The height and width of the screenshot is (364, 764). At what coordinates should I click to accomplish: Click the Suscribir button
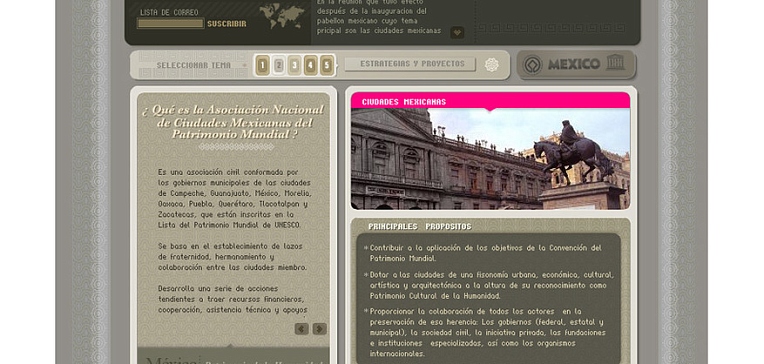pyautogui.click(x=227, y=24)
